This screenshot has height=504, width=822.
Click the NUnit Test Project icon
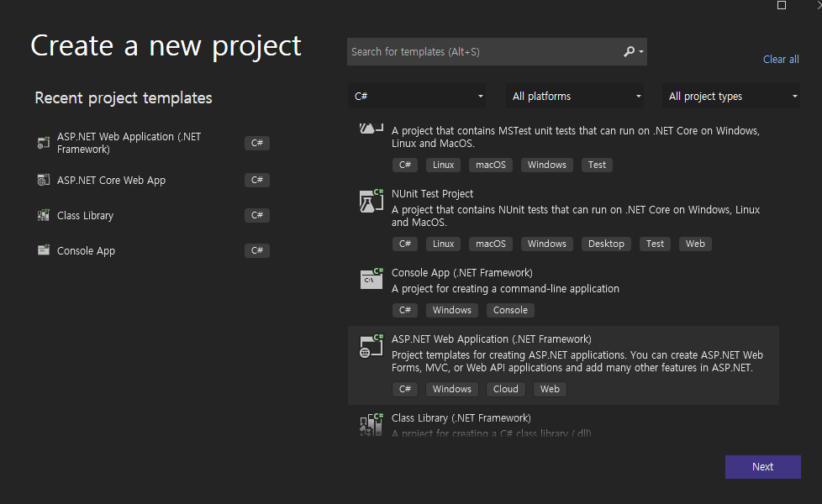pyautogui.click(x=371, y=201)
